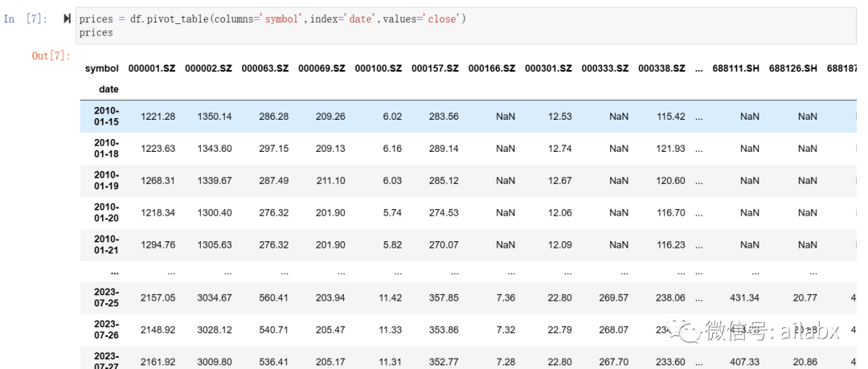Click the value 1221.28 in the table

(x=158, y=117)
